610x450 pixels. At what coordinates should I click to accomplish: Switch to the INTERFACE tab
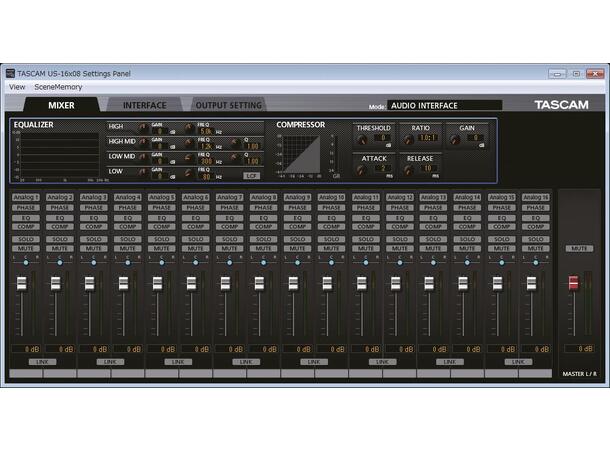[144, 105]
